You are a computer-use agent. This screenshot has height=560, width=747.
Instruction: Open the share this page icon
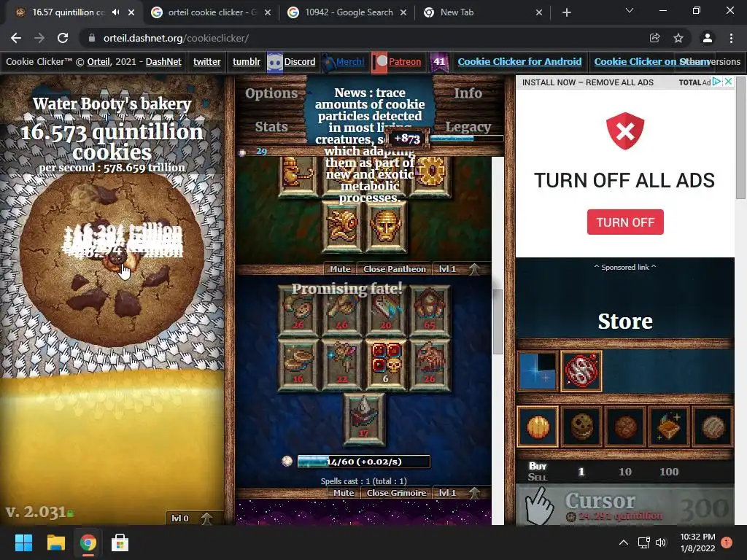click(654, 38)
